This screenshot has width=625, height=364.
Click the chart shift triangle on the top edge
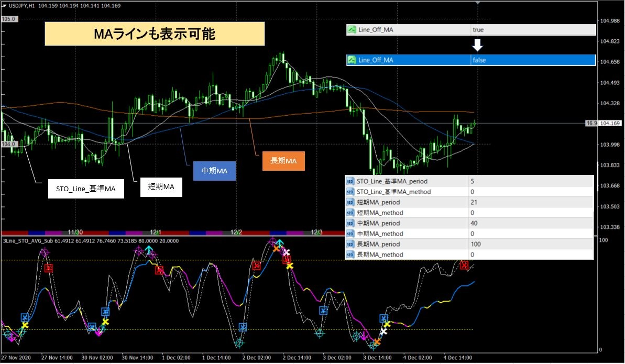click(x=477, y=3)
